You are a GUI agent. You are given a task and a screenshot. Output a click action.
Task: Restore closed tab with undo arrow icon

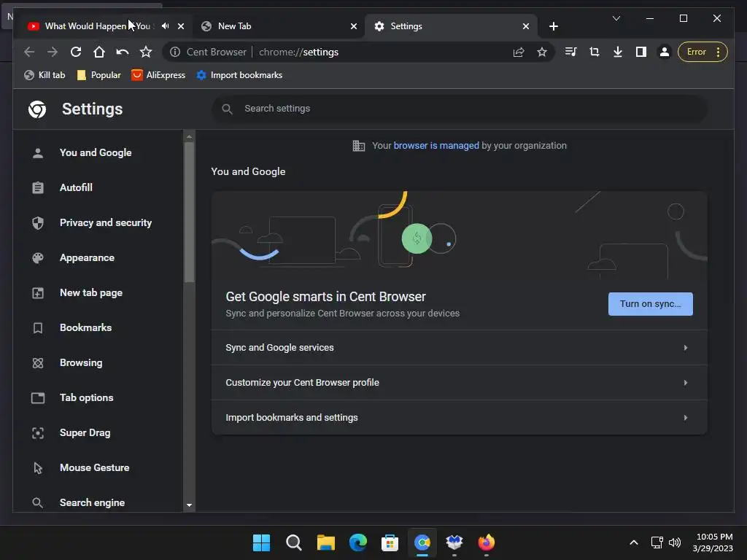click(123, 52)
